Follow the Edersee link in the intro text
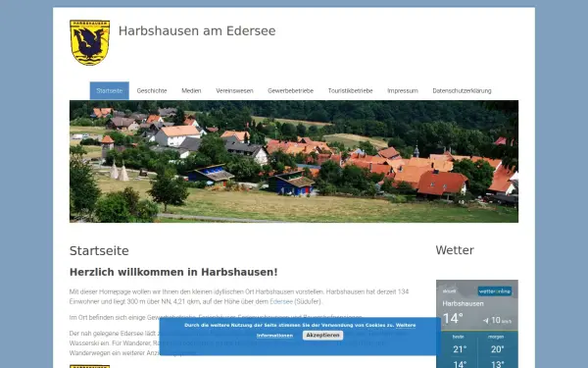 coord(281,301)
